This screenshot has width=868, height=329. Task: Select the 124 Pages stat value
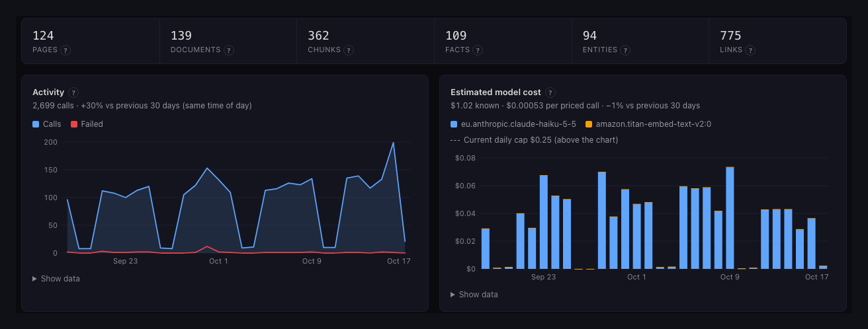click(x=43, y=36)
